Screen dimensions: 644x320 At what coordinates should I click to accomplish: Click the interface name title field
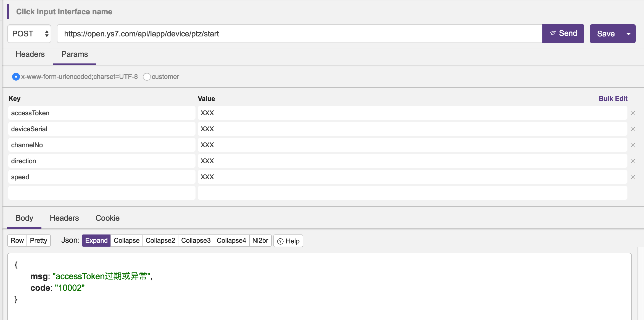tap(64, 12)
